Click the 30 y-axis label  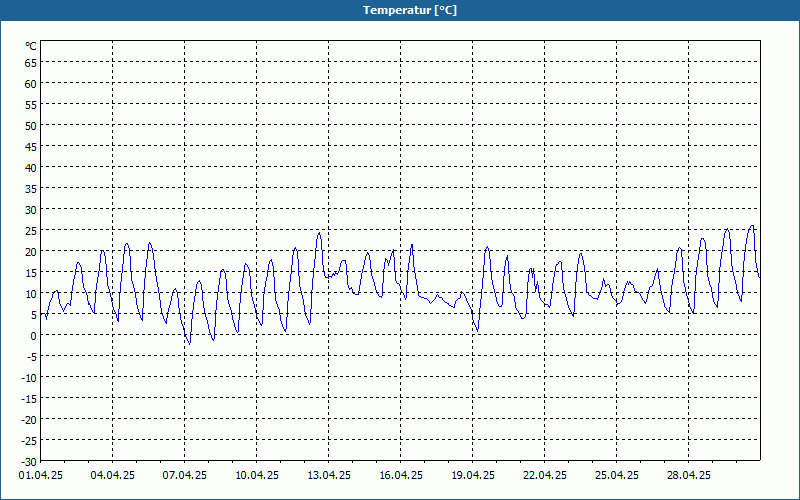pyautogui.click(x=31, y=210)
